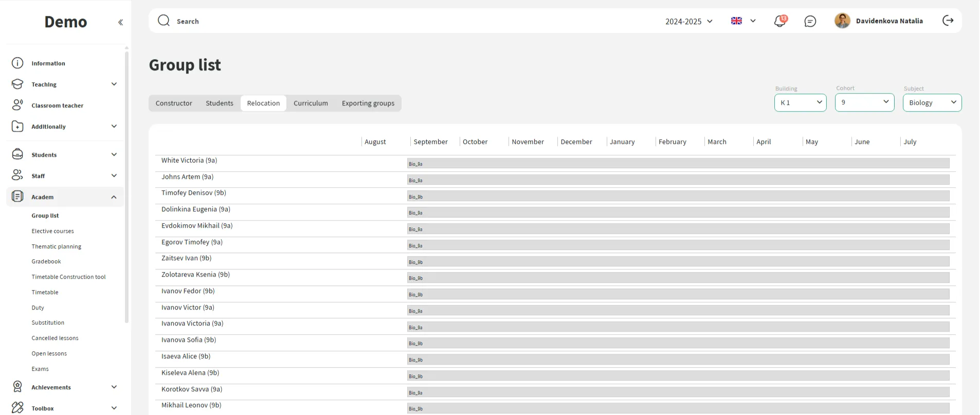Viewport: 980px width, 415px height.
Task: Click the search magnifier icon
Action: pyautogui.click(x=164, y=21)
